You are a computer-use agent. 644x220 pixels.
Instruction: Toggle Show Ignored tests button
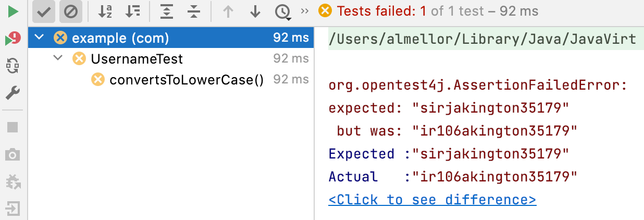(70, 11)
